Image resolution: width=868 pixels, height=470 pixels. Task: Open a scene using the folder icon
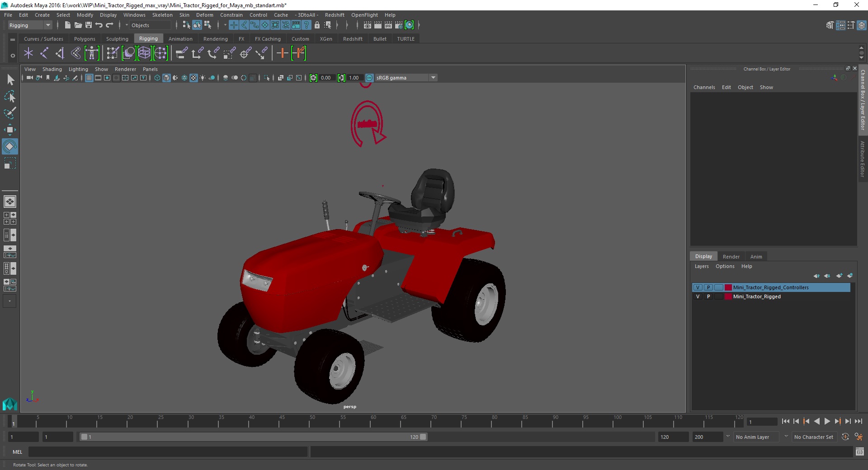coord(78,25)
